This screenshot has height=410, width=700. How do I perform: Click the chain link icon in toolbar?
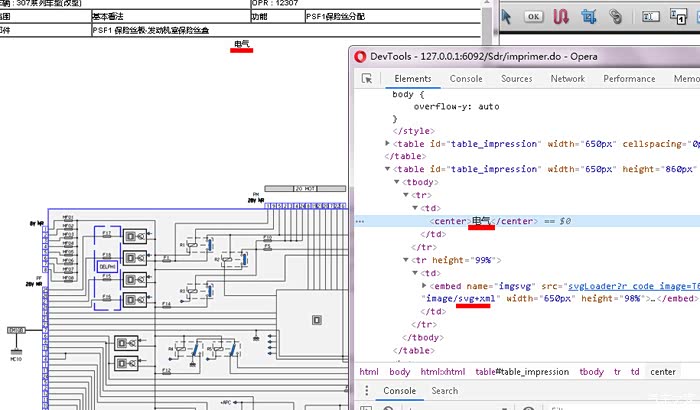tap(615, 16)
